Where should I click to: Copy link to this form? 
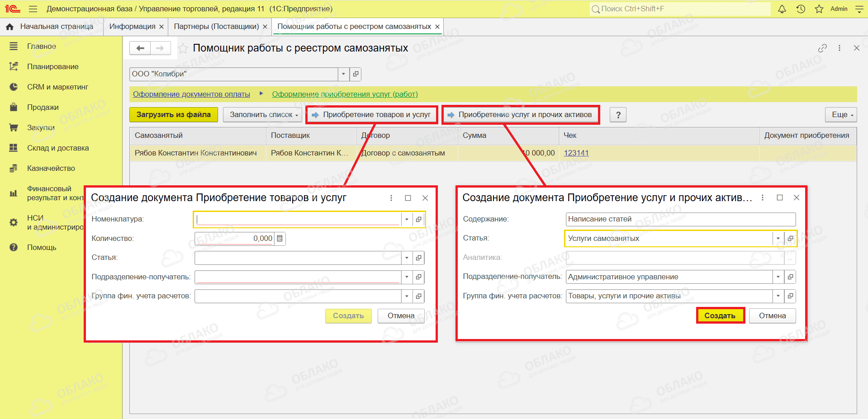pyautogui.click(x=822, y=48)
